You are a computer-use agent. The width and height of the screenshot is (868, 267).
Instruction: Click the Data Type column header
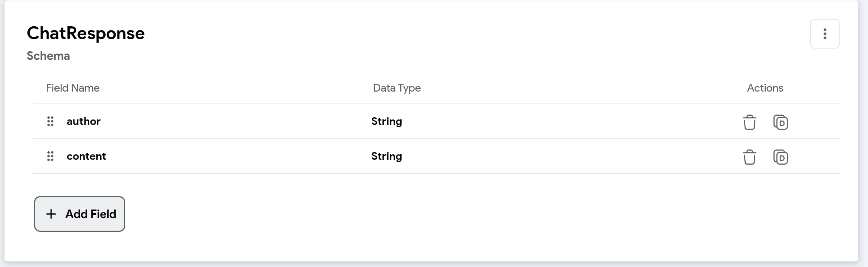coord(397,88)
